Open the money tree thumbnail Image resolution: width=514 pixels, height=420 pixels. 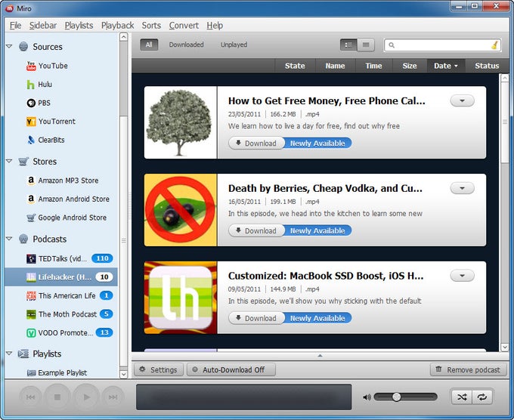pyautogui.click(x=181, y=122)
